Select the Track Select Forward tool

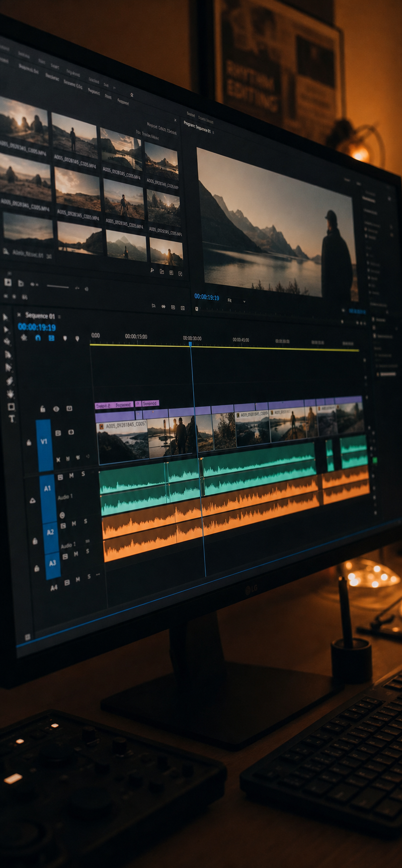[x=6, y=330]
